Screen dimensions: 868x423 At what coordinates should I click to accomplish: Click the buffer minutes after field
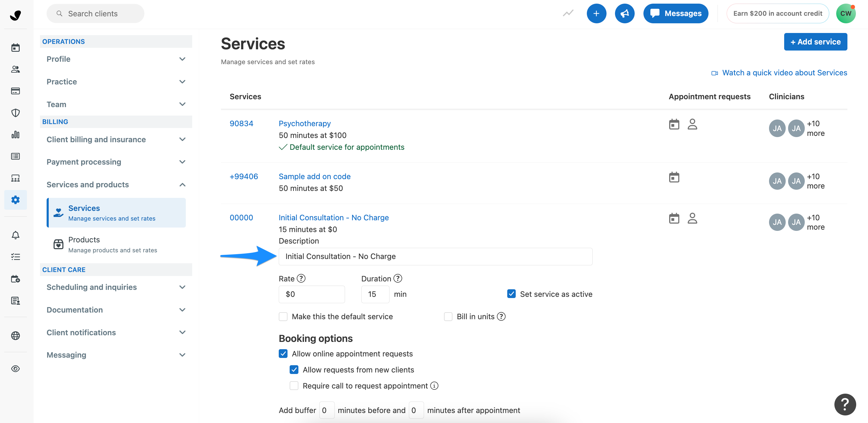tap(416, 410)
